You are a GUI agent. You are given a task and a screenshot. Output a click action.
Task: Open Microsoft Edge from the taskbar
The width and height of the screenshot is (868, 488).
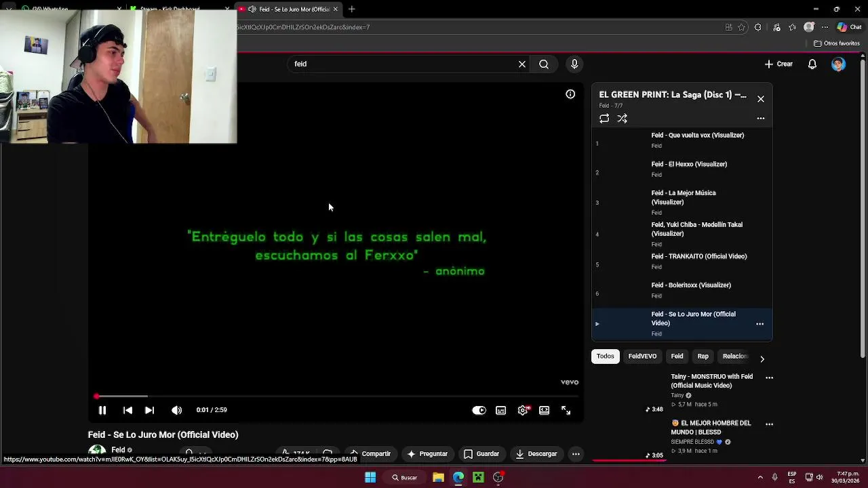(458, 477)
